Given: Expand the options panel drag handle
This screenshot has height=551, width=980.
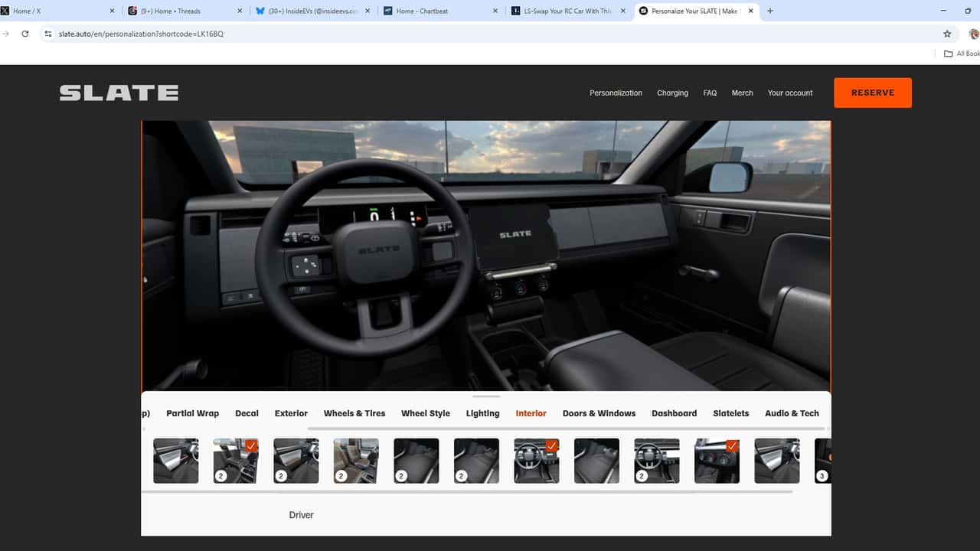Looking at the screenshot, I should (486, 396).
